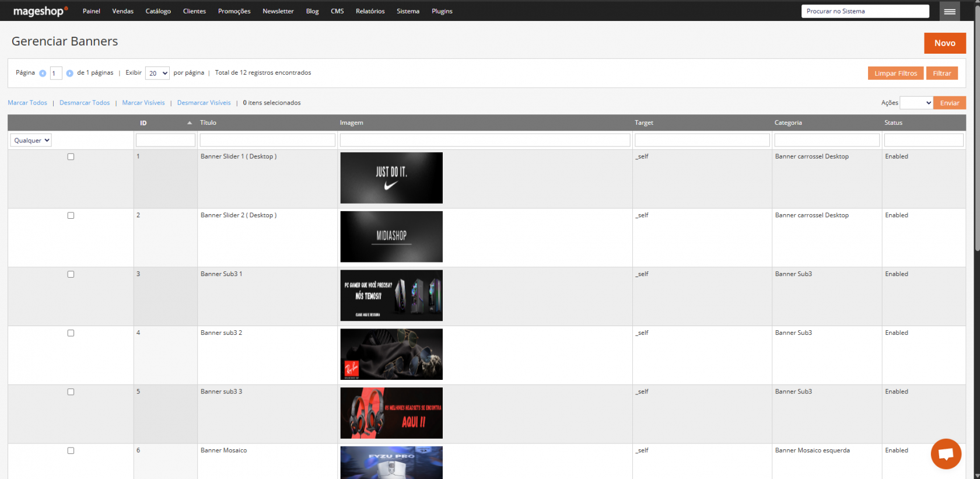This screenshot has height=479, width=980.
Task: Tick the Banner sub3 2 row checkbox
Action: (x=71, y=333)
